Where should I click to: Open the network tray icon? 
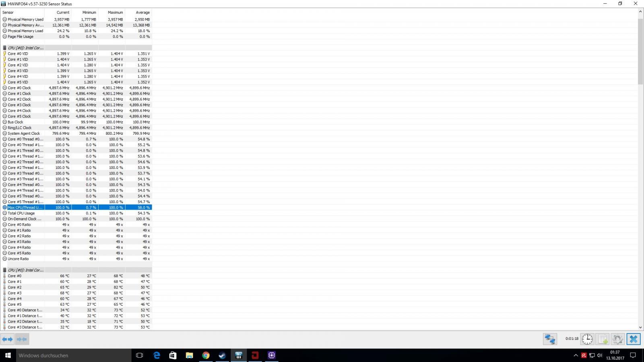tap(592, 355)
